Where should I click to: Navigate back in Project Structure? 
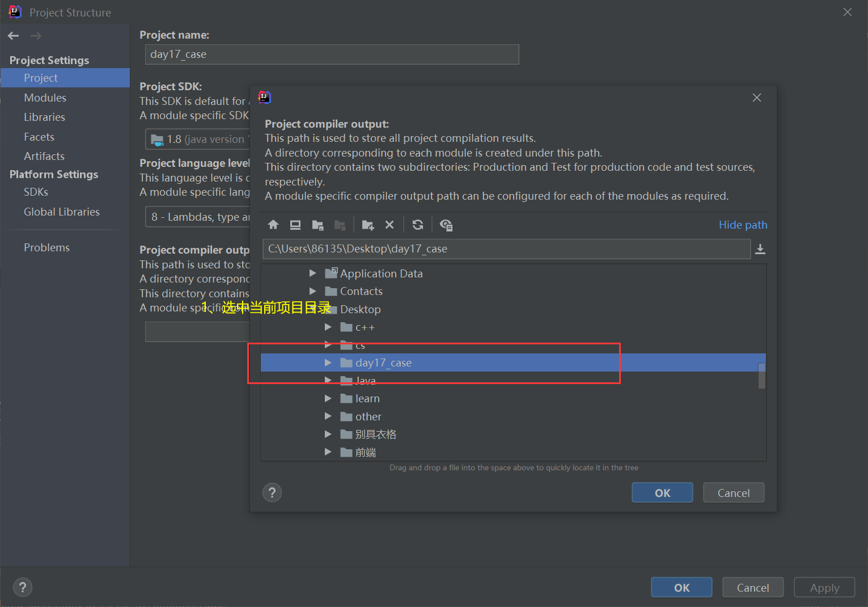pyautogui.click(x=14, y=36)
